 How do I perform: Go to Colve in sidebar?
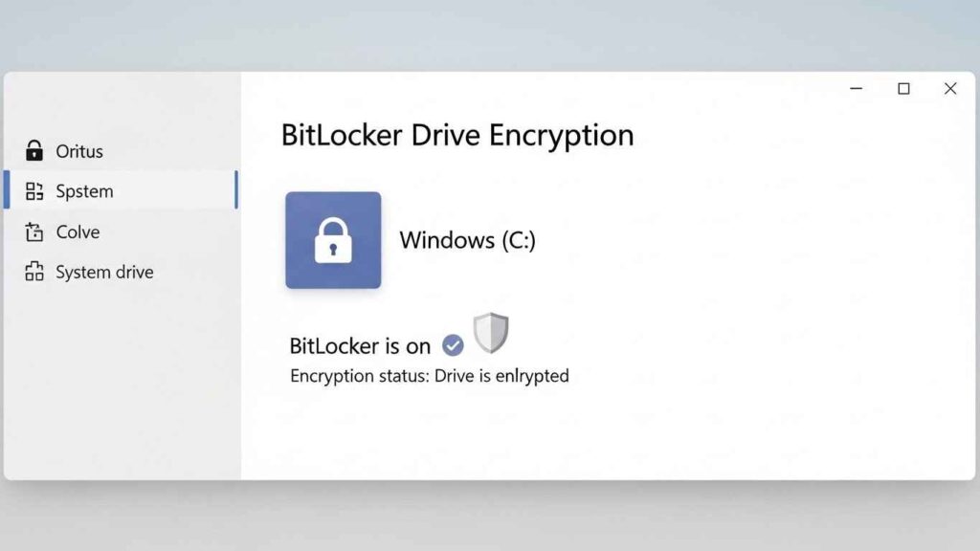(78, 231)
